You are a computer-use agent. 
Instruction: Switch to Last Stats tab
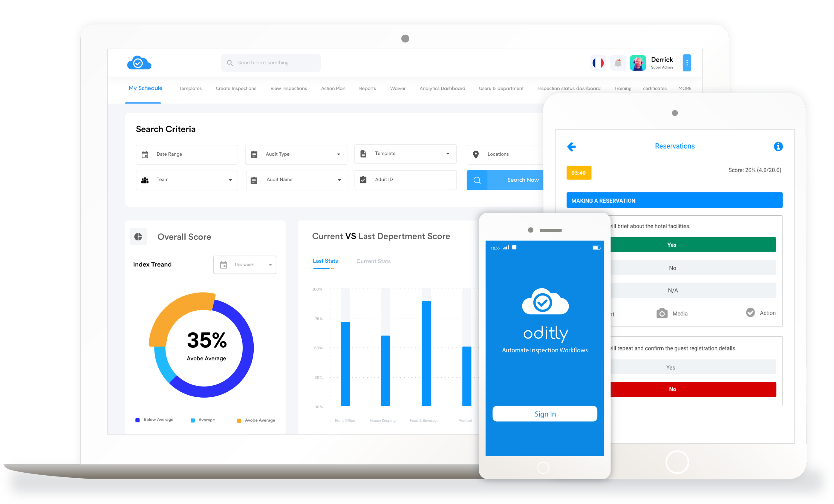click(x=325, y=261)
